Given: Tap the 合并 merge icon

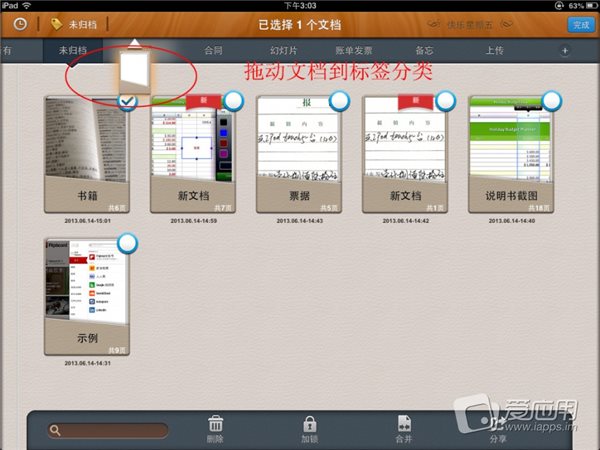Looking at the screenshot, I should click(x=404, y=424).
